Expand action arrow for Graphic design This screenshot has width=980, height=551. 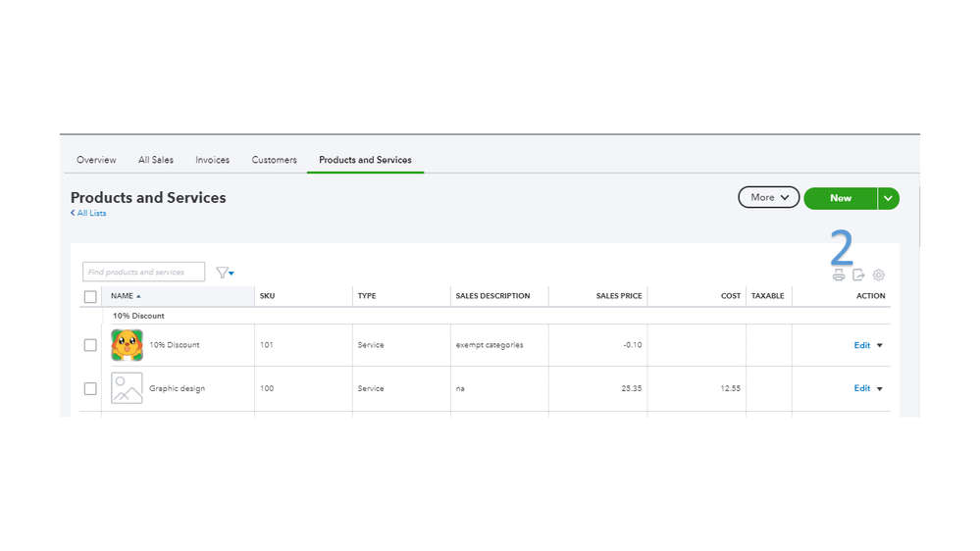(x=880, y=388)
